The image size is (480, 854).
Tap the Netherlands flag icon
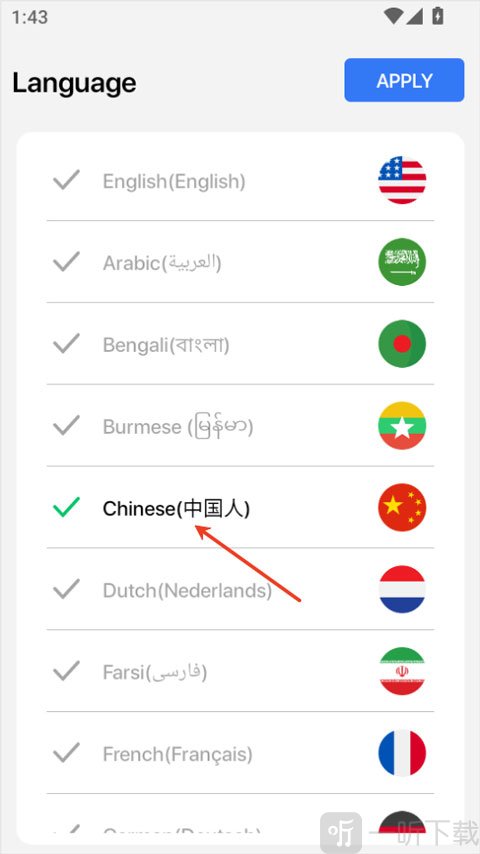[402, 589]
